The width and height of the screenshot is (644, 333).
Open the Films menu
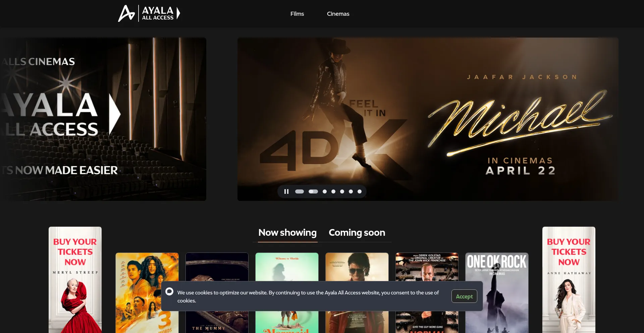click(x=297, y=14)
